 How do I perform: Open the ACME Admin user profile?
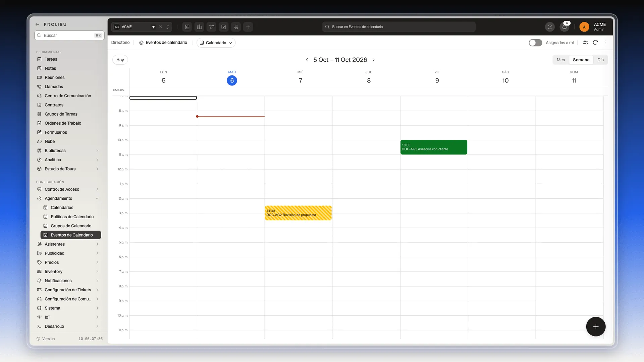(593, 27)
